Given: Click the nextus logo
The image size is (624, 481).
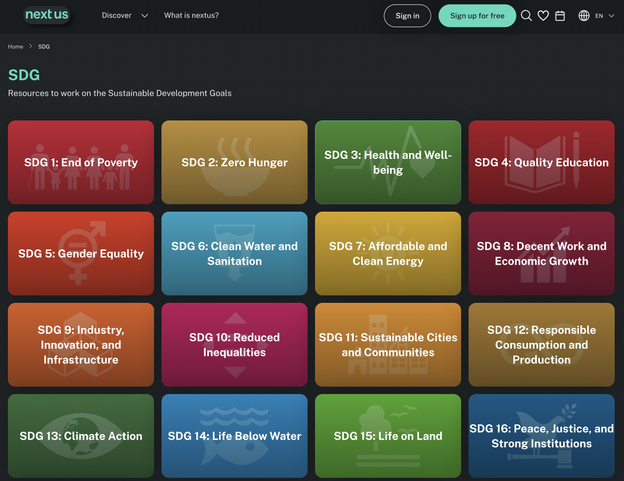Looking at the screenshot, I should pos(47,15).
